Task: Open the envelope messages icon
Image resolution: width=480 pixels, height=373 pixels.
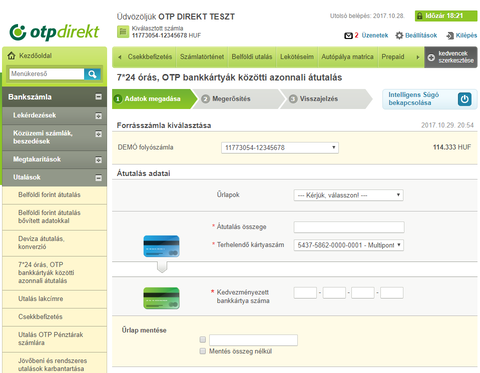Action: tap(348, 35)
